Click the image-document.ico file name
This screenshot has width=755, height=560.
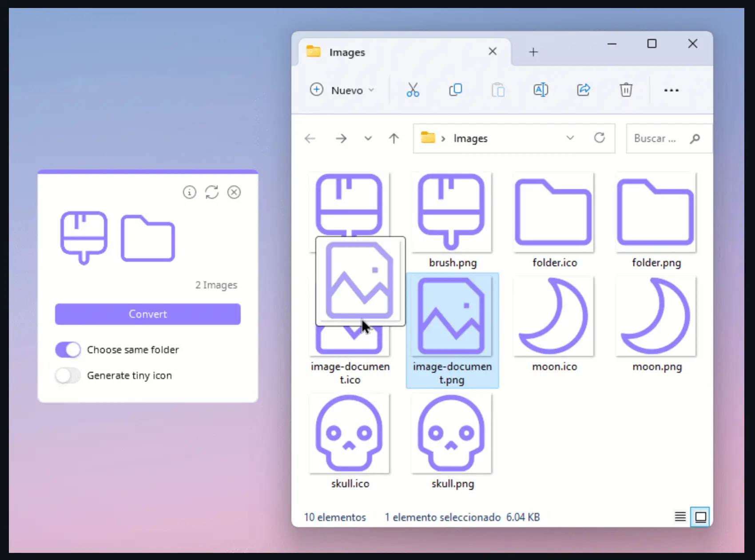[x=350, y=373]
